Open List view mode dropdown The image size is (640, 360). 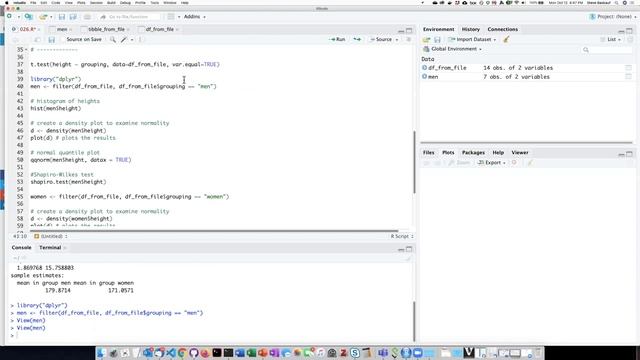[x=611, y=40]
